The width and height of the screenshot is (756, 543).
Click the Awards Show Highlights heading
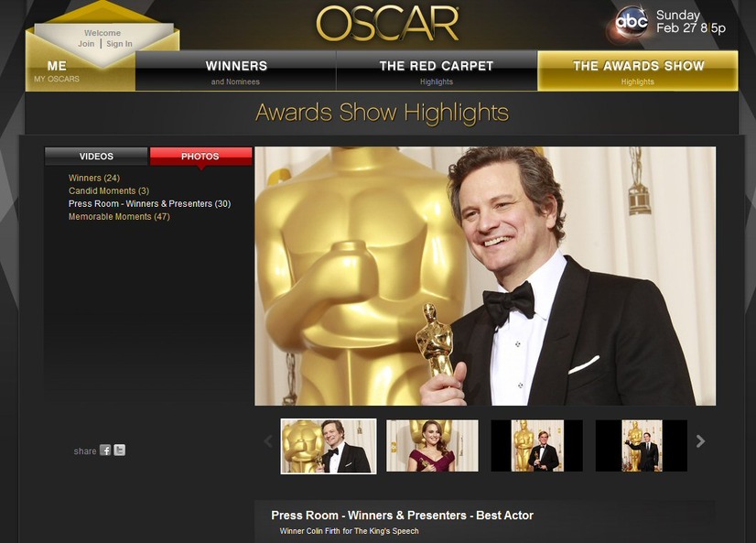click(382, 113)
